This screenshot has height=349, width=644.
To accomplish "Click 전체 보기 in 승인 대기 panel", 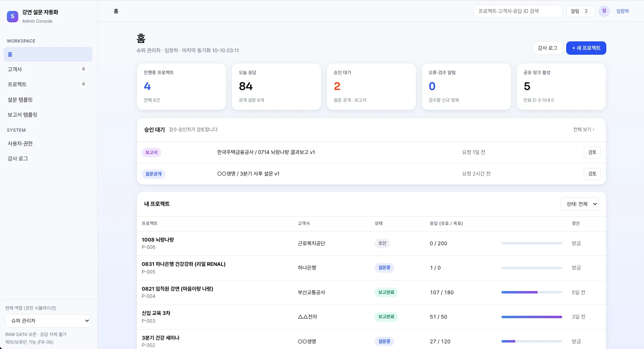I will coord(584,130).
